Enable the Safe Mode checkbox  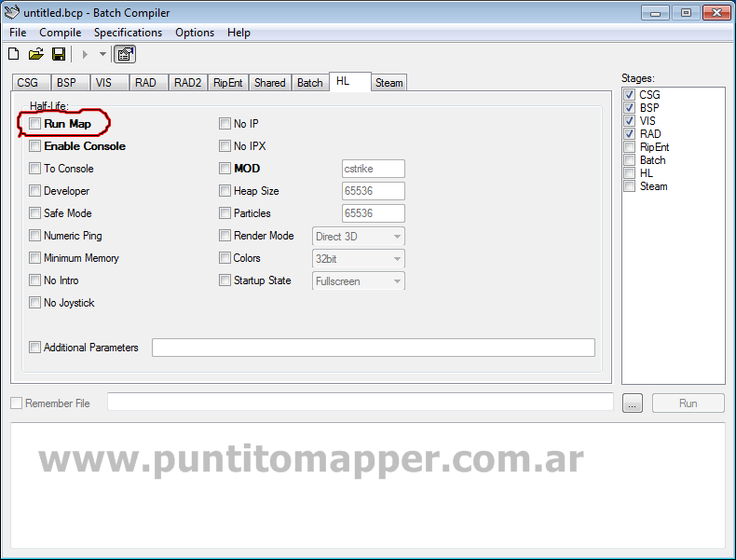pyautogui.click(x=34, y=213)
